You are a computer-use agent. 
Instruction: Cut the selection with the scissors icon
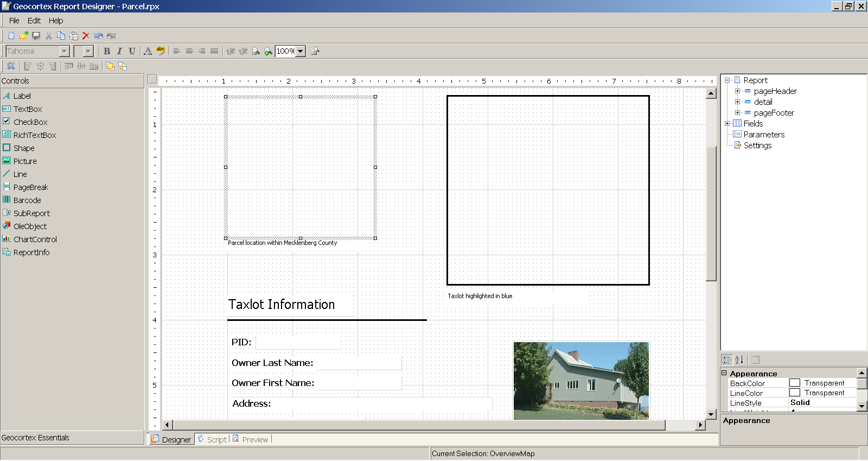(x=49, y=36)
